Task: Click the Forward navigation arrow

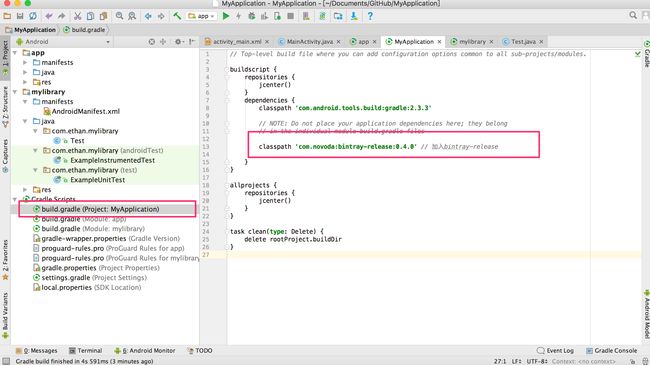Action: 161,16
